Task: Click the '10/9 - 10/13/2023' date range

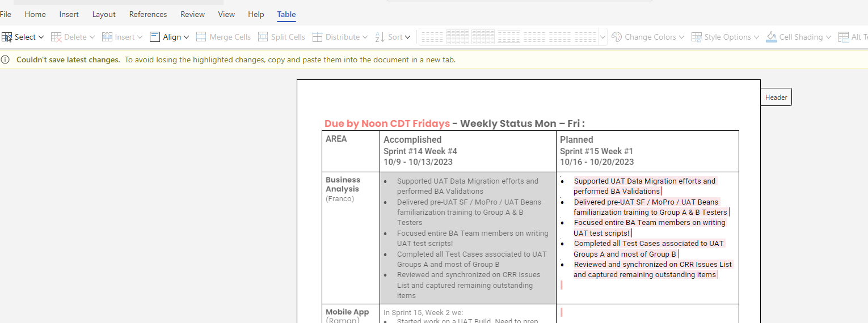Action: (418, 162)
